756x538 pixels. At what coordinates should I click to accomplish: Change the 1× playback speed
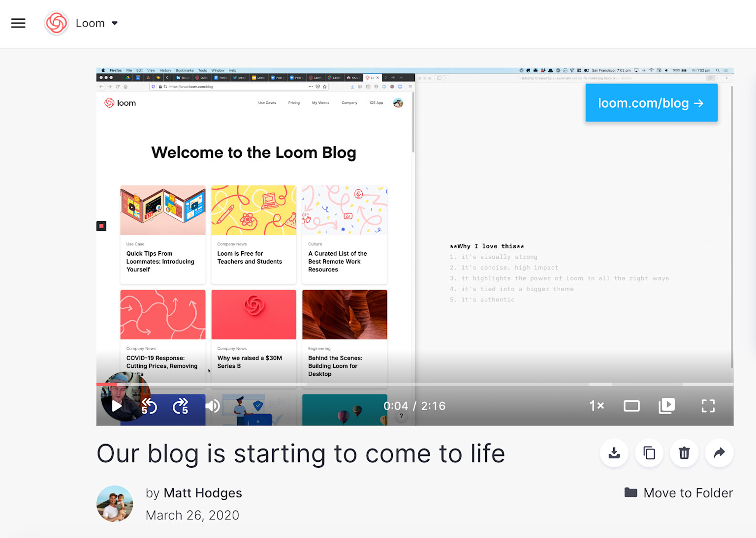click(597, 406)
